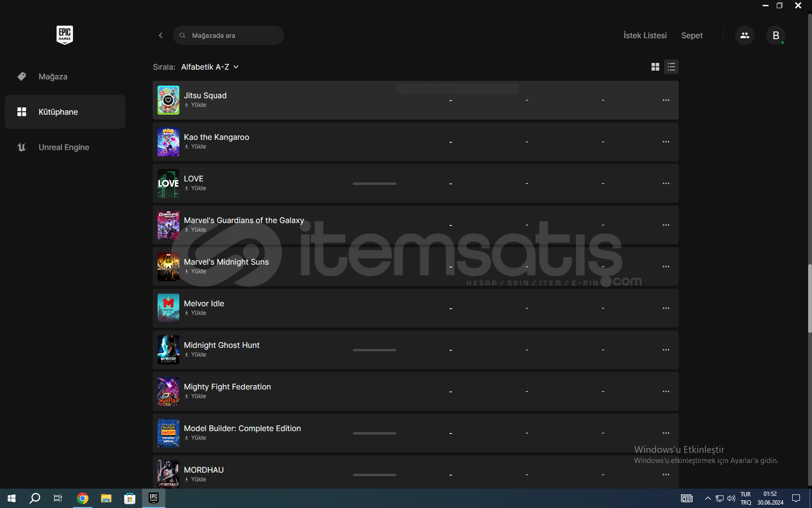Viewport: 812px width, 508px height.
Task: Open more options for LOVE
Action: click(x=666, y=183)
